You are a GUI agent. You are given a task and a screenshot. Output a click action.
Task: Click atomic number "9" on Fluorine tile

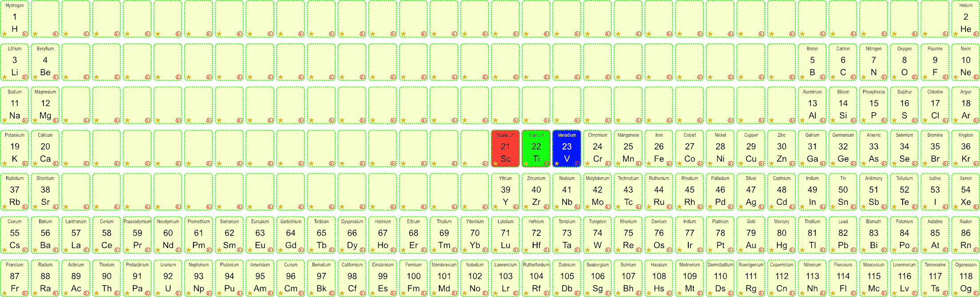tap(935, 60)
